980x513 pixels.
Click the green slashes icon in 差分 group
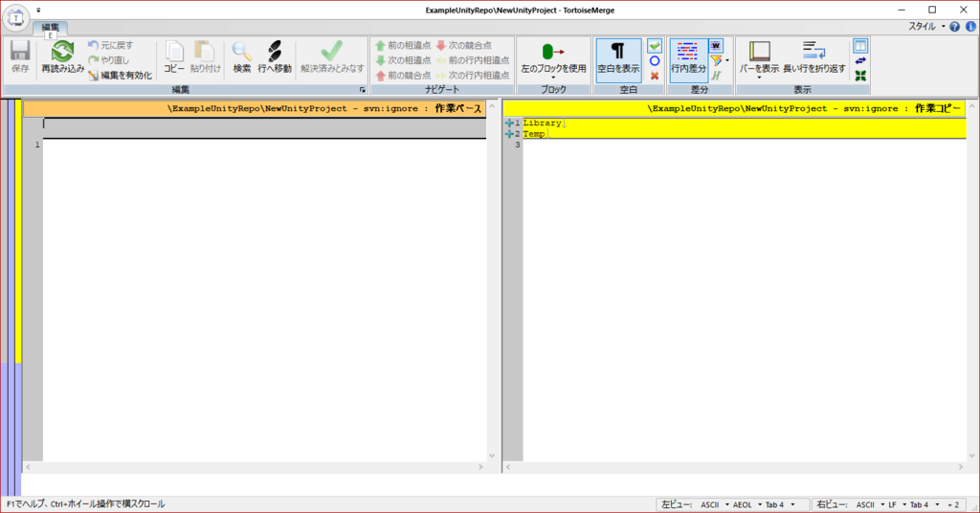click(716, 76)
